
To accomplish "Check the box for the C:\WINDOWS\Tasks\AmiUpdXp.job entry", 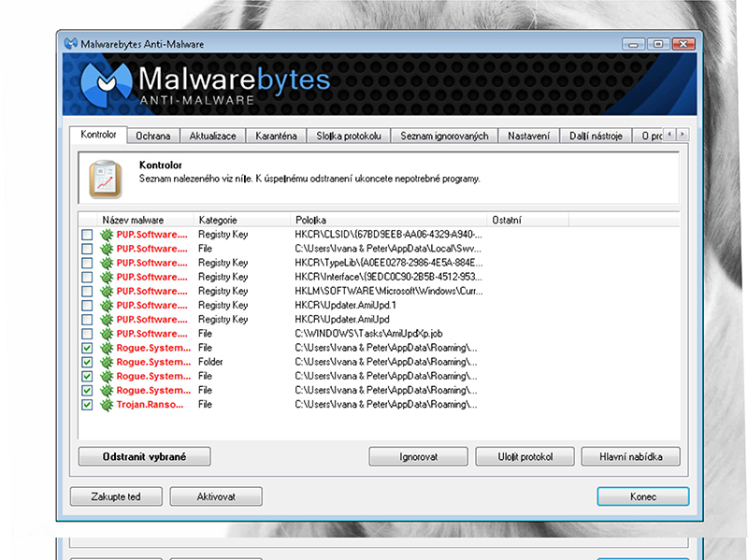I will [x=87, y=334].
